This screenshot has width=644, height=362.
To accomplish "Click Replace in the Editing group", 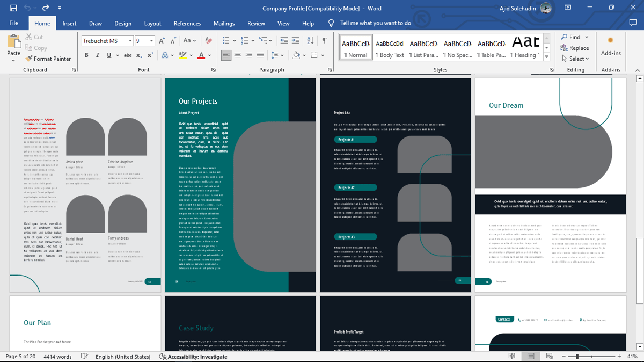I will click(x=576, y=49).
